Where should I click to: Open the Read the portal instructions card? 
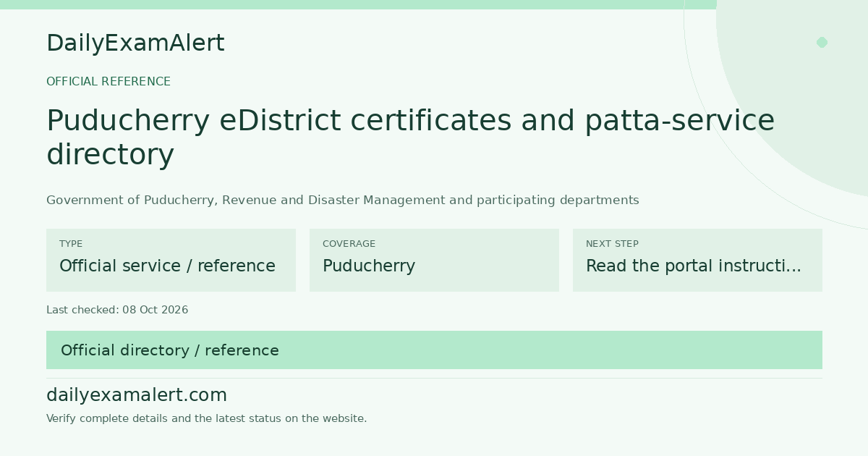tap(697, 260)
